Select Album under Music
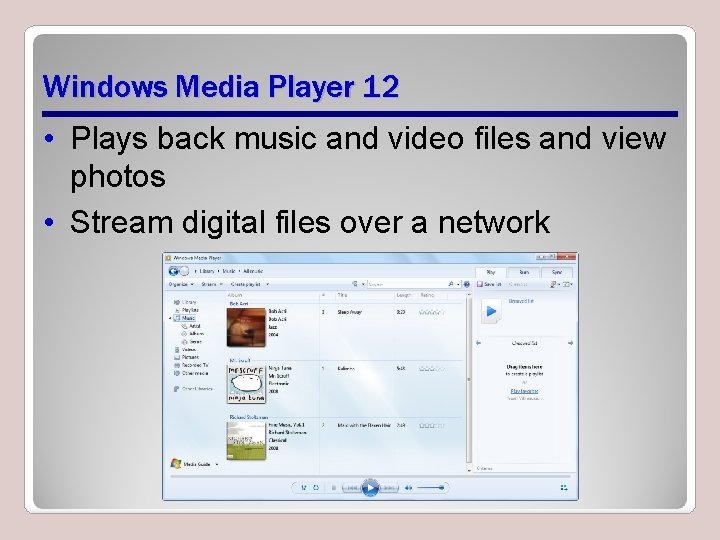 click(193, 334)
